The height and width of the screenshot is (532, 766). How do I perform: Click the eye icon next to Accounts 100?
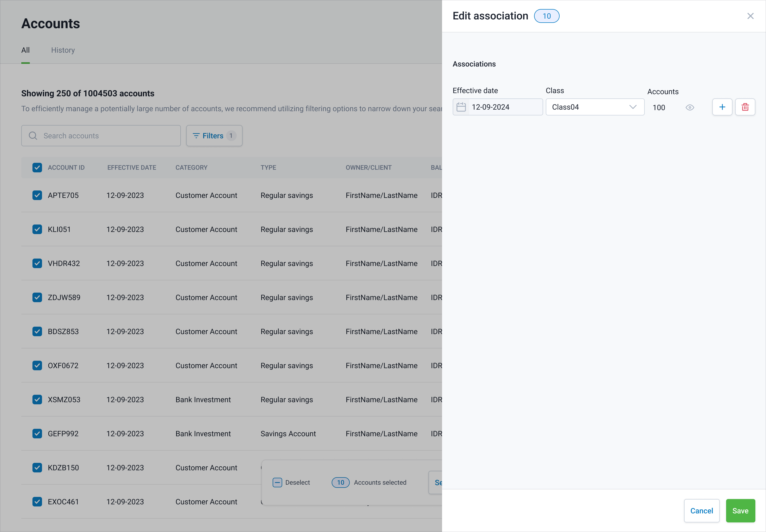coord(690,107)
